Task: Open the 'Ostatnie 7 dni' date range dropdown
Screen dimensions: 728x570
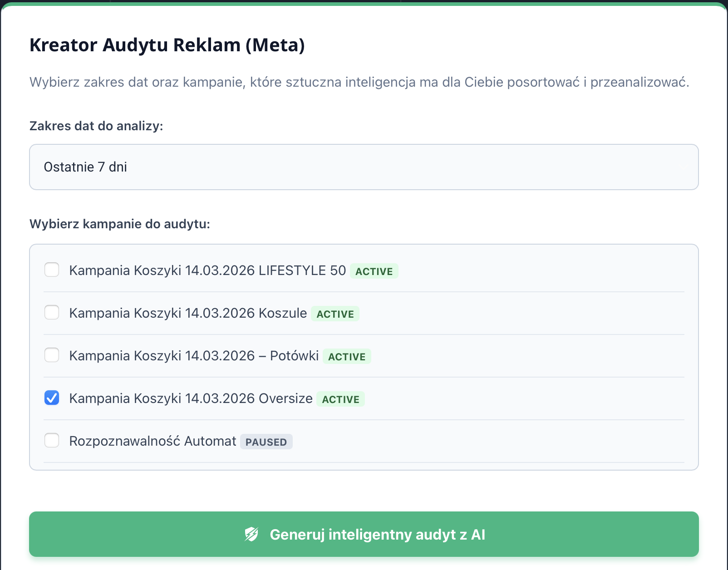Action: pyautogui.click(x=364, y=167)
